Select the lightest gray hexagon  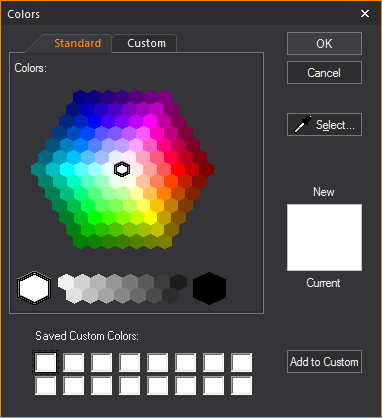(66, 282)
